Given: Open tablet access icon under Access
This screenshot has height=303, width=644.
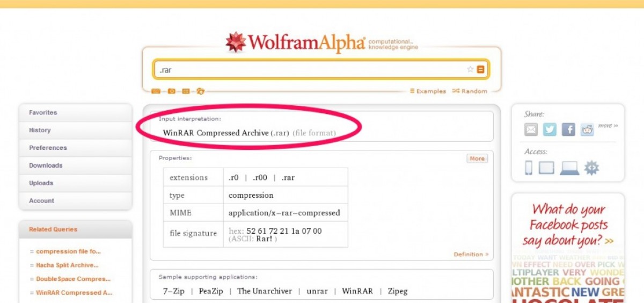Looking at the screenshot, I should click(546, 168).
